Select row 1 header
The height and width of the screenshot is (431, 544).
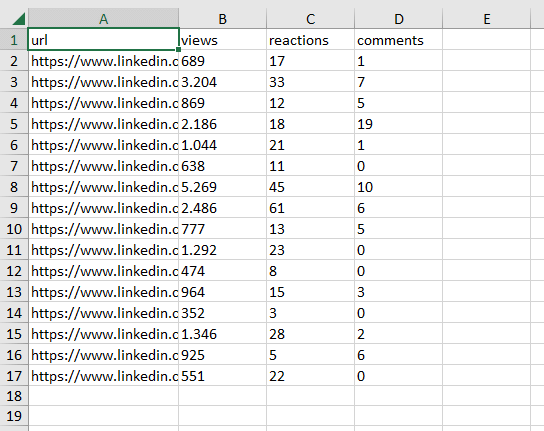tap(14, 40)
